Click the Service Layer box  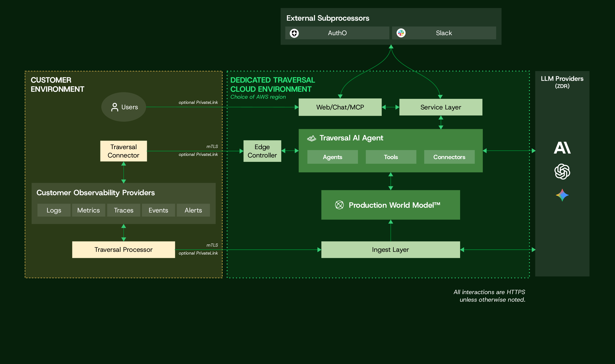pos(441,107)
